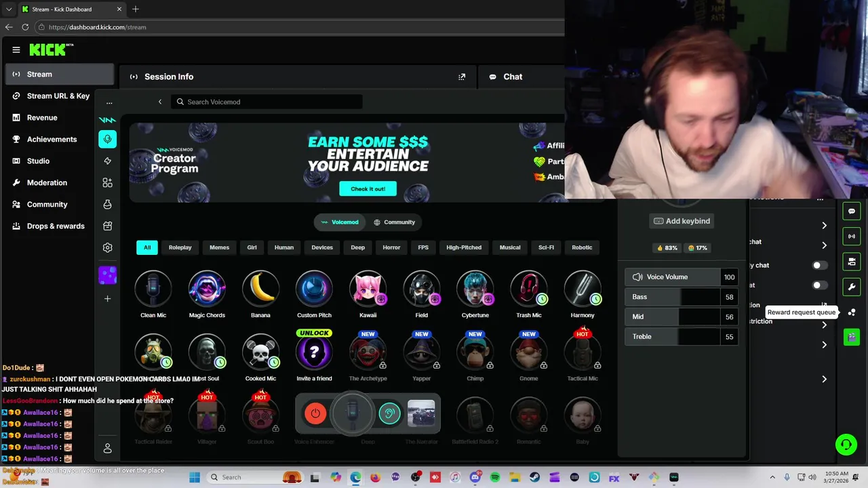
Task: Add new item with Voicemod plus icon
Action: tap(107, 298)
